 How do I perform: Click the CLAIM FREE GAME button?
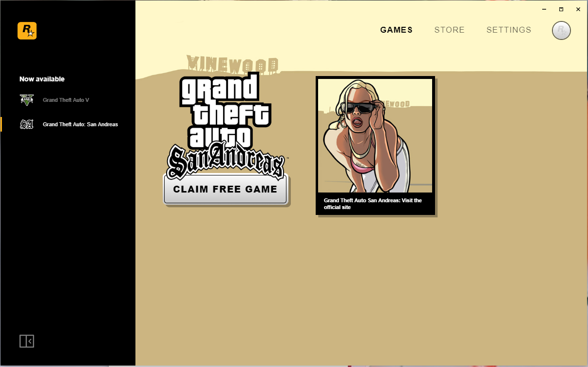(226, 189)
